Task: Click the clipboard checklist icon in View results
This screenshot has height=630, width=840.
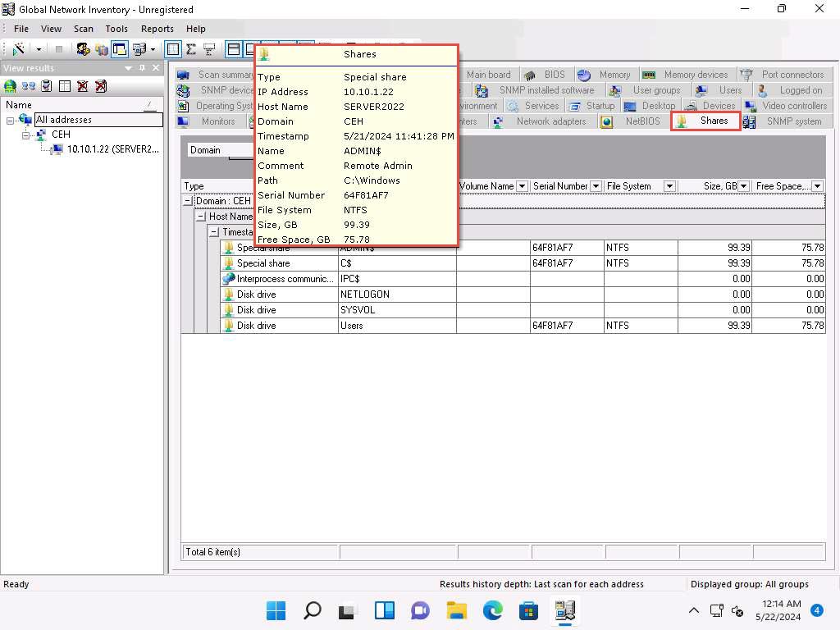Action: 47,86
